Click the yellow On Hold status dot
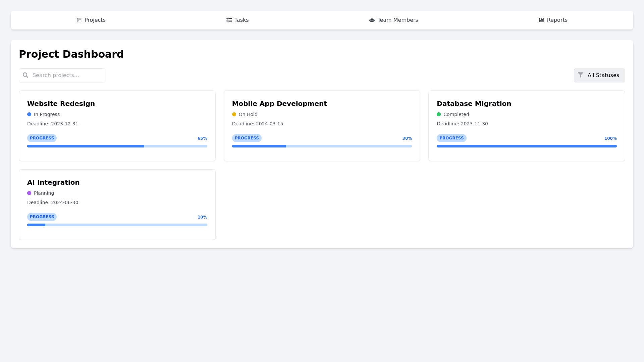This screenshot has width=644, height=362. click(234, 114)
